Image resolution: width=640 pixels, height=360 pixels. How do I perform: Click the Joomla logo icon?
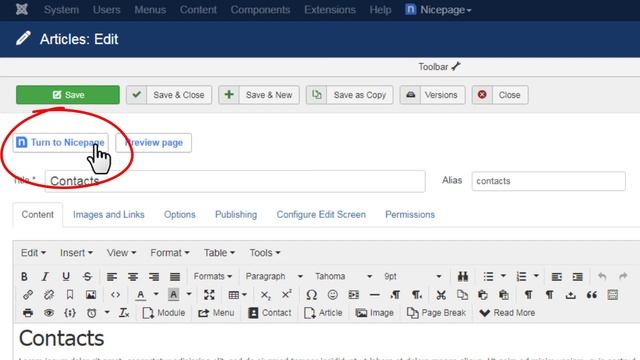coord(22,9)
